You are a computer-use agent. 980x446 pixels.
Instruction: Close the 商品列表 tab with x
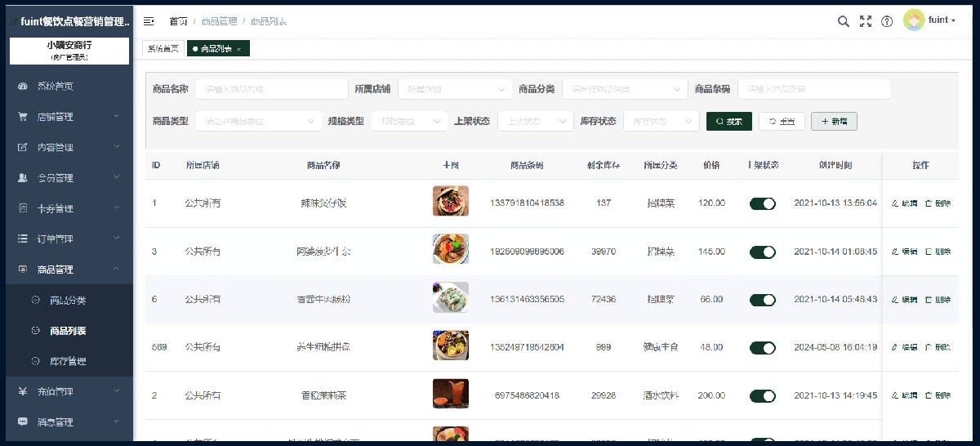tap(238, 49)
